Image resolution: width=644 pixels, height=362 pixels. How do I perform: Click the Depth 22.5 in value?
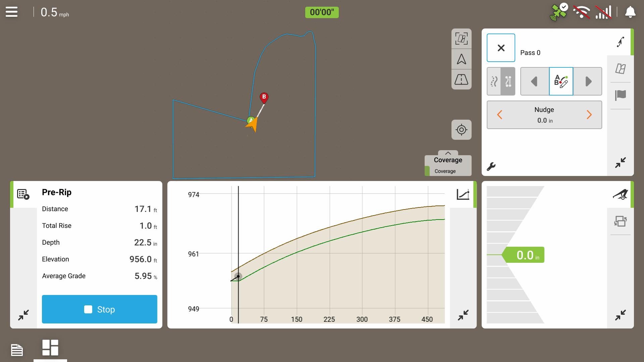tap(146, 243)
